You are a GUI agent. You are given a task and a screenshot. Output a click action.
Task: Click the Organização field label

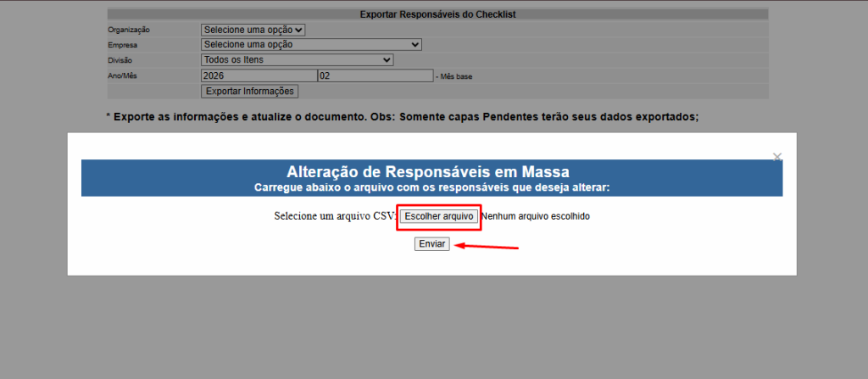click(129, 30)
